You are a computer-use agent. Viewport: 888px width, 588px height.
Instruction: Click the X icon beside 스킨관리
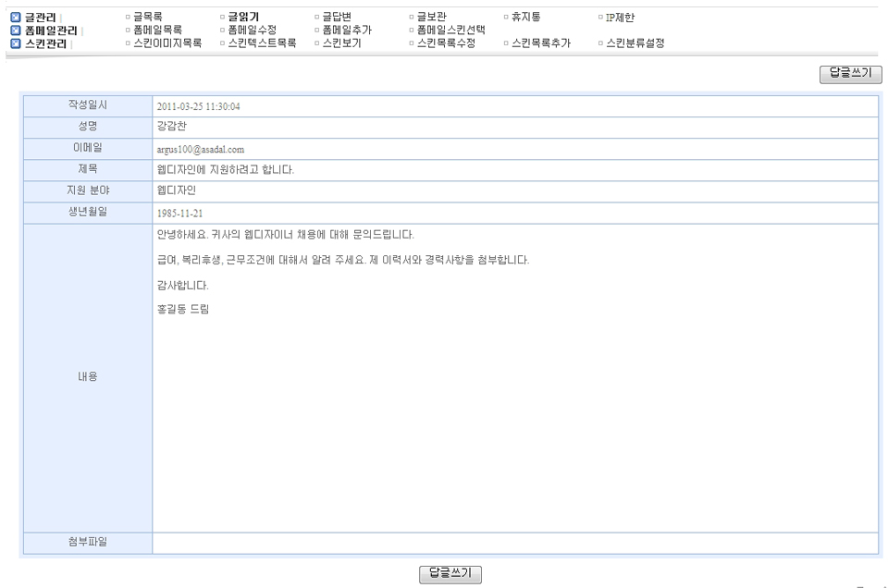pos(15,43)
